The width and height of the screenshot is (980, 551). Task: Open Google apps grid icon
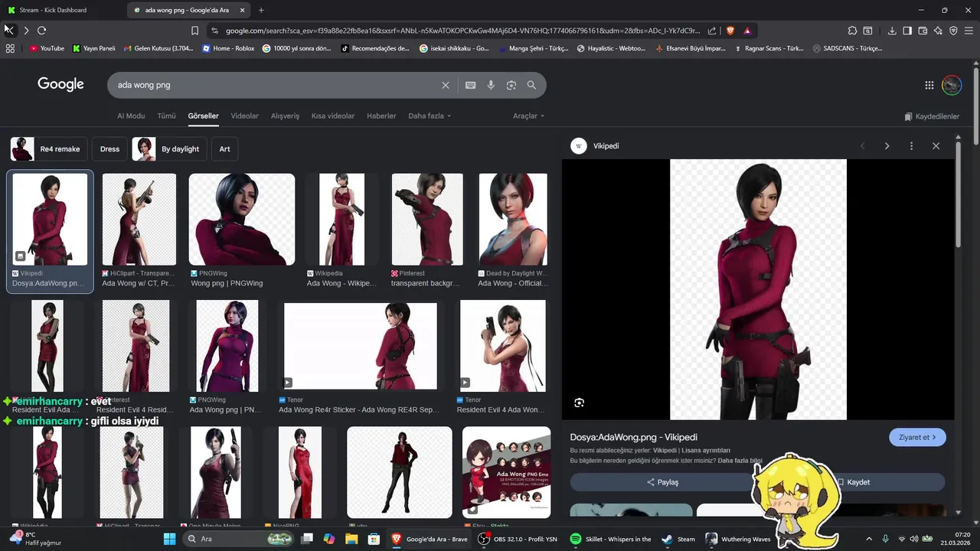tap(929, 85)
